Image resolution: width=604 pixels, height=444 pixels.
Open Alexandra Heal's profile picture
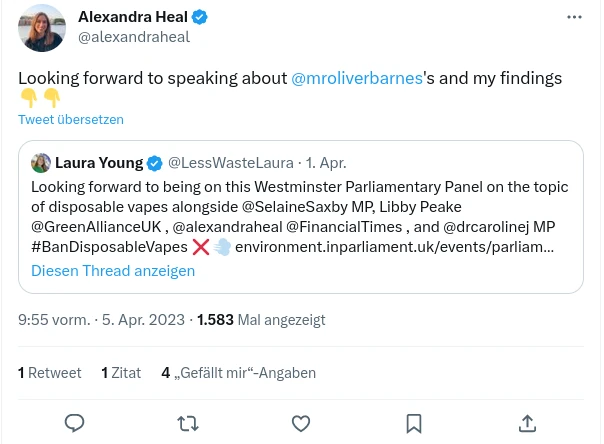(42, 28)
